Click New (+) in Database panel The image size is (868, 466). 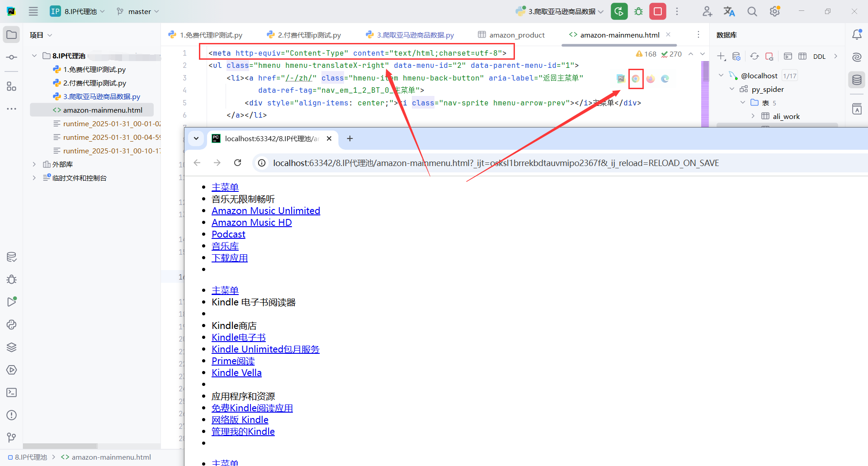tap(722, 57)
